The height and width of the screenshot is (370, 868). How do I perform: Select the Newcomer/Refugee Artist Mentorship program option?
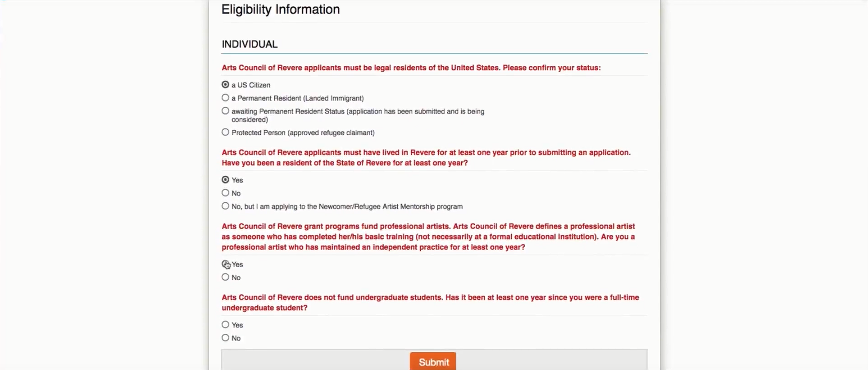(x=225, y=206)
